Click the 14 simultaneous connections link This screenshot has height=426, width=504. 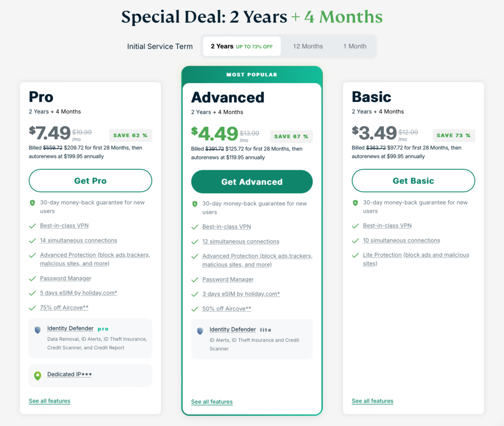tap(79, 241)
